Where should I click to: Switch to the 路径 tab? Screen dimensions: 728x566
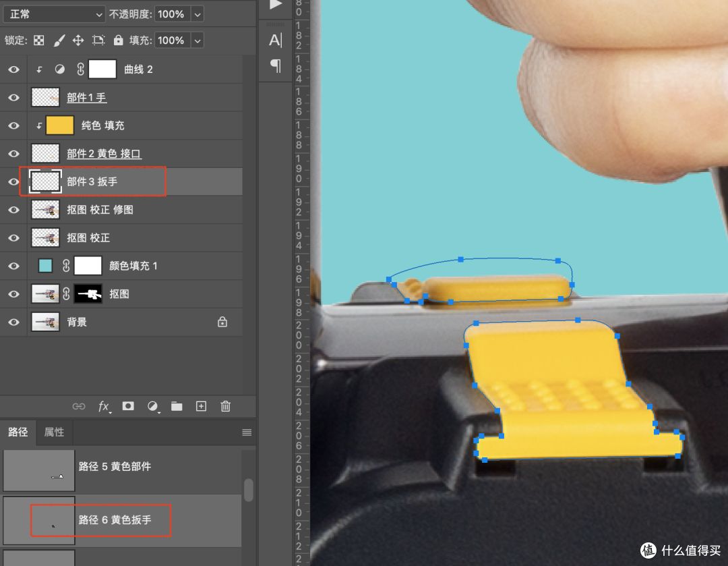coord(18,432)
